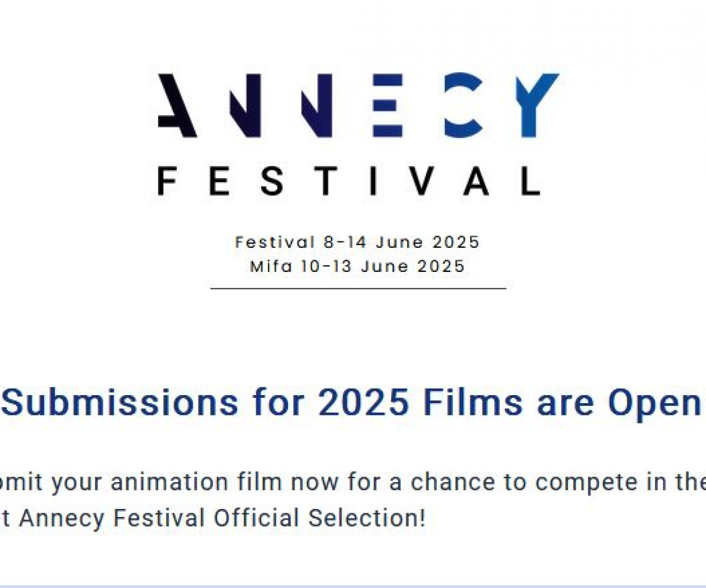The width and height of the screenshot is (706, 588).
Task: Click the light blue bar at page bottom
Action: [x=353, y=586]
